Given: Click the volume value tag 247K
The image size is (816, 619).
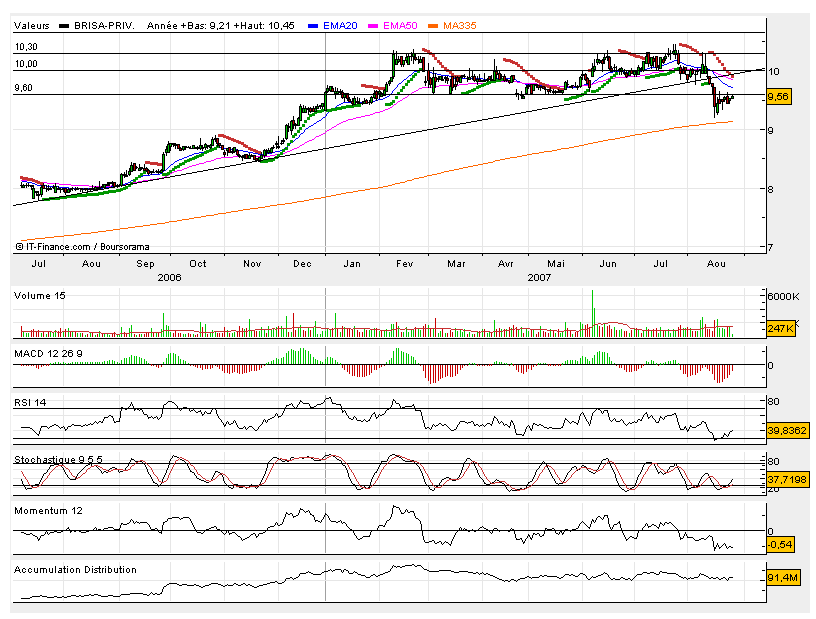Looking at the screenshot, I should pos(781,329).
